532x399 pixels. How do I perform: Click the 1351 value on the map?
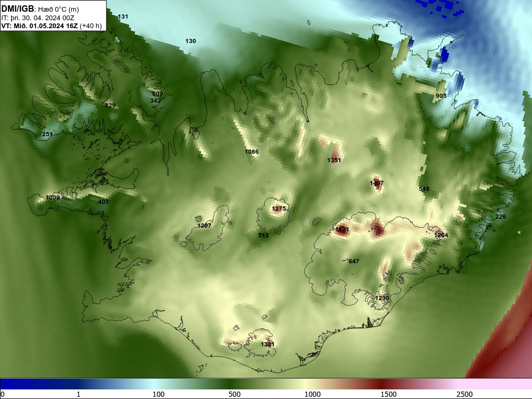(x=334, y=160)
